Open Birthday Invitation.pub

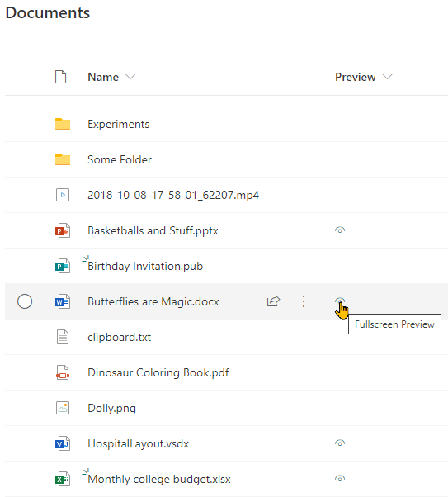(x=145, y=266)
